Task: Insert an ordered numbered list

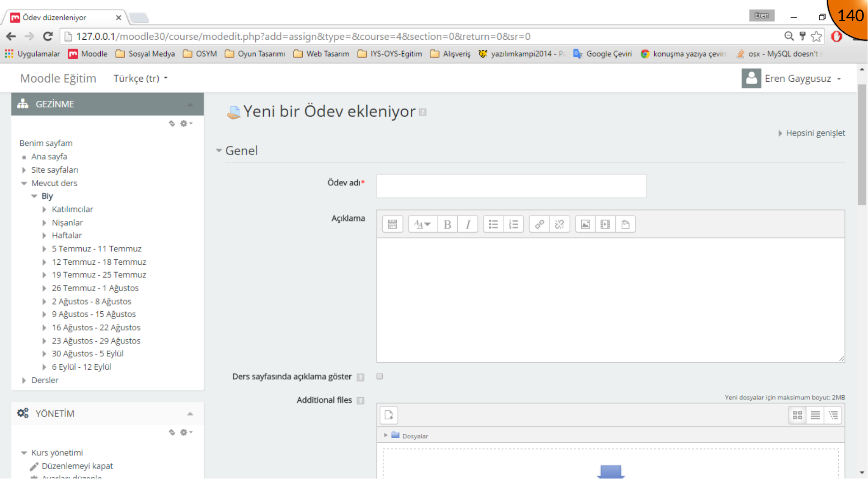Action: 514,224
